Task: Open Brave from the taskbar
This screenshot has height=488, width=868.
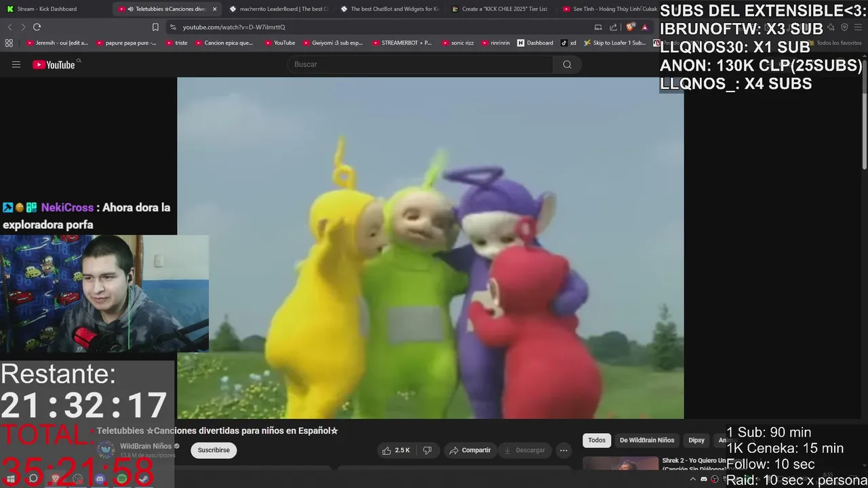Action: point(56,479)
